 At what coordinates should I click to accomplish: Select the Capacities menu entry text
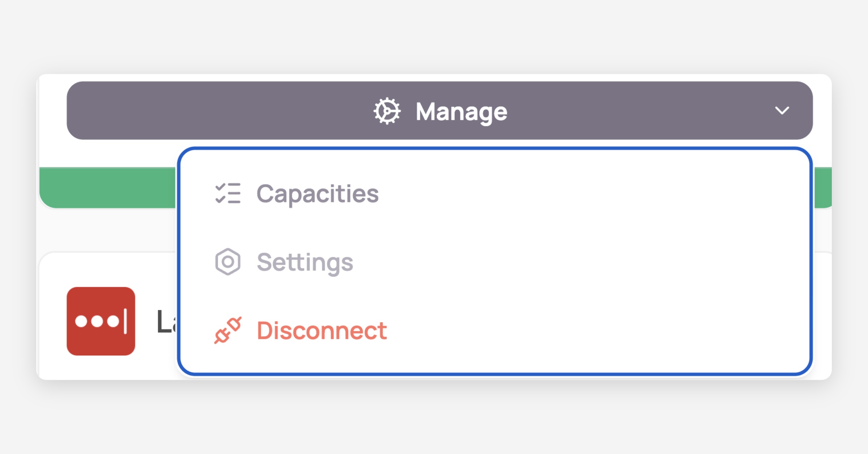(318, 194)
